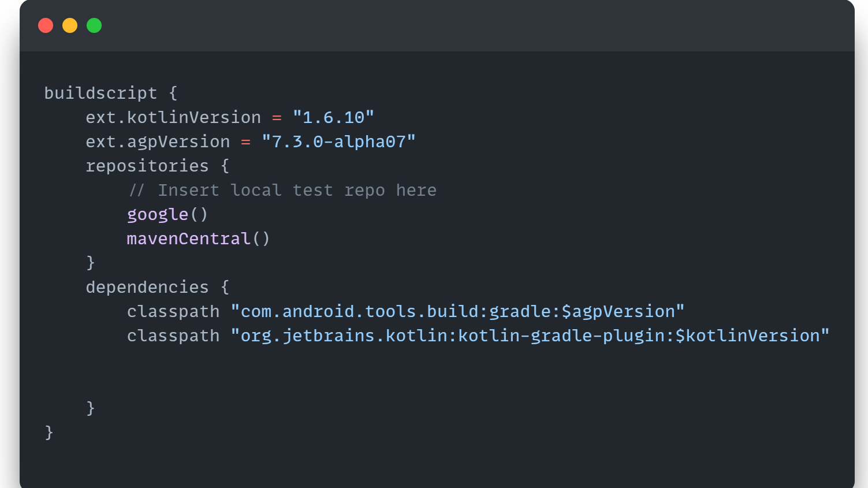The image size is (868, 488).
Task: Click the ext.agpVersion variable text
Action: tap(158, 141)
